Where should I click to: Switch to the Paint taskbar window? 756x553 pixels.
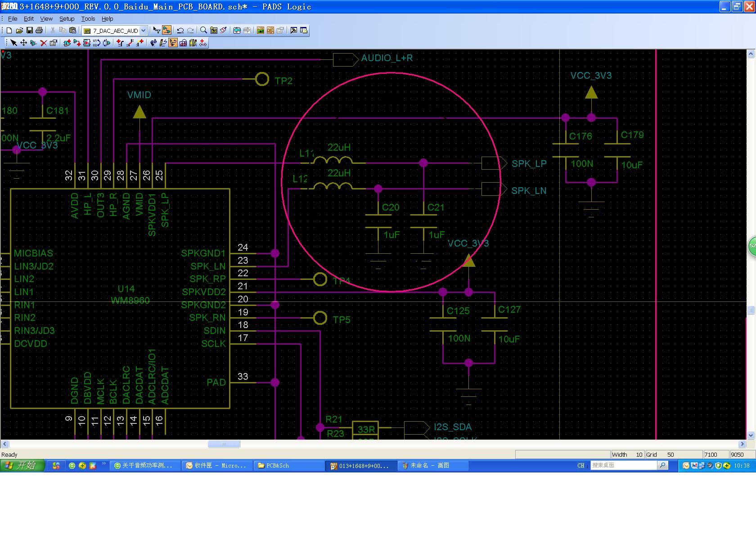tap(433, 466)
